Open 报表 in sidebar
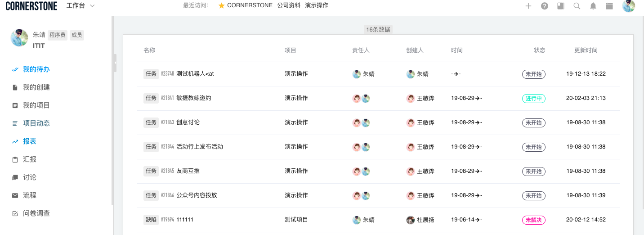The height and width of the screenshot is (235, 644). pos(30,141)
